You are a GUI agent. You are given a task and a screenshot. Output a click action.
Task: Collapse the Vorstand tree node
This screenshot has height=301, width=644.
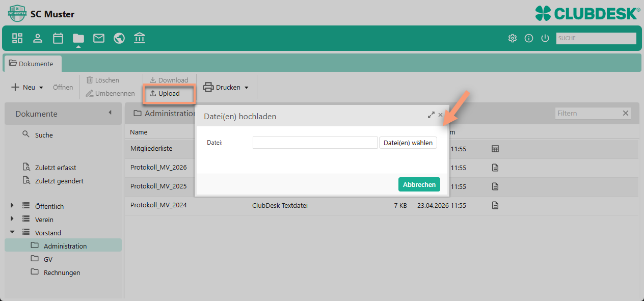[12, 232]
